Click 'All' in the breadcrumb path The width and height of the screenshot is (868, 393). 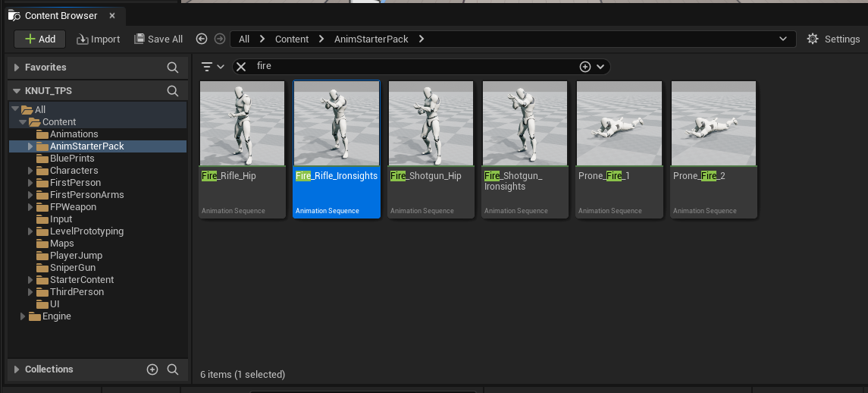(244, 39)
